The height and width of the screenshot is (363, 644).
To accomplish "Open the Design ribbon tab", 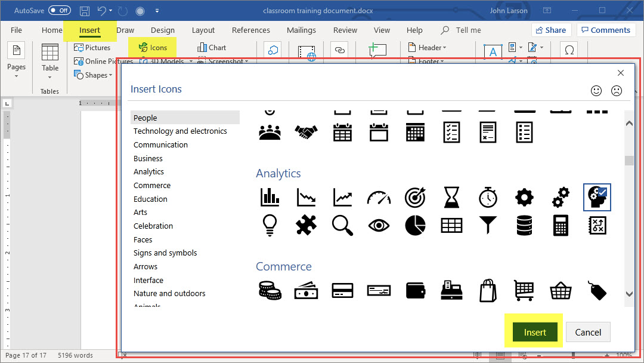I will point(162,30).
